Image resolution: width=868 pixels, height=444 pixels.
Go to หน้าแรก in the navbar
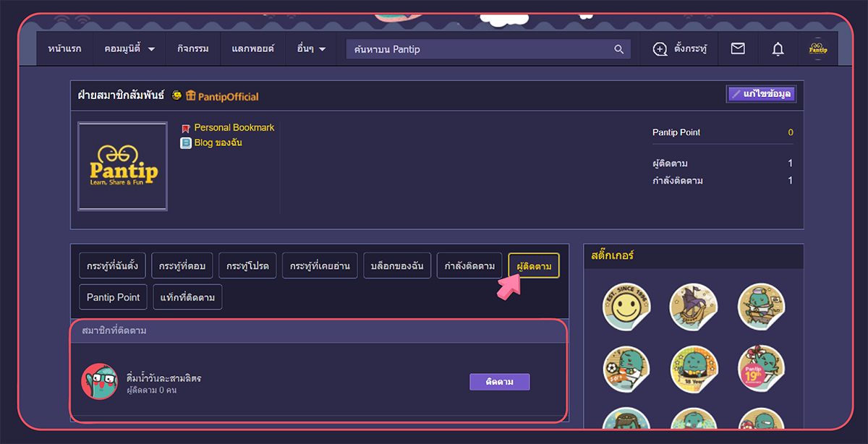pos(65,49)
